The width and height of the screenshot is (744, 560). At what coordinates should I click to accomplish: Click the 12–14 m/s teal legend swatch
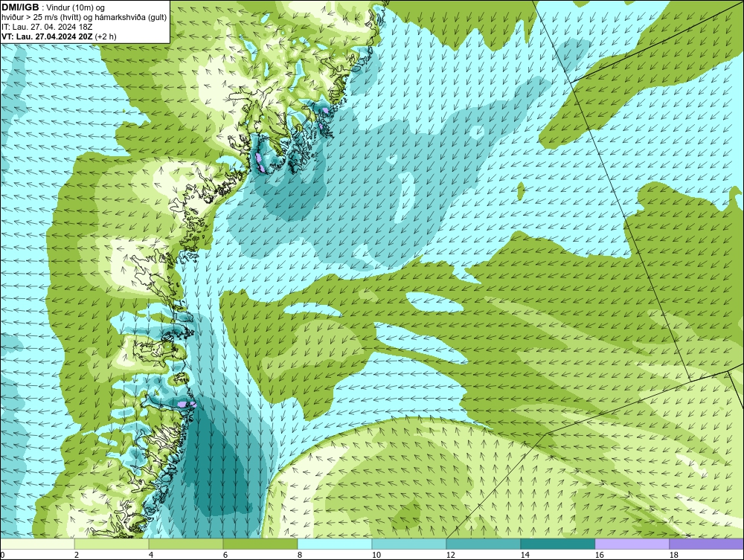click(x=484, y=544)
